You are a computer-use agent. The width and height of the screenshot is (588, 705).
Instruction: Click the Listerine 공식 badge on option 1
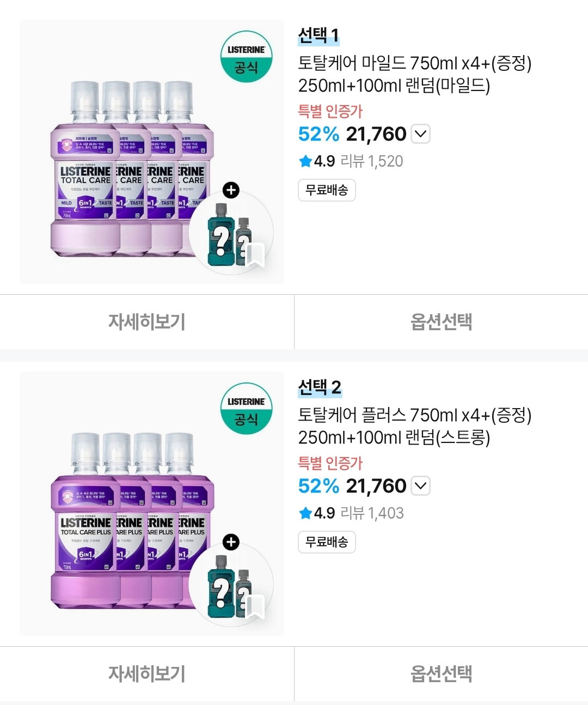pos(246,57)
